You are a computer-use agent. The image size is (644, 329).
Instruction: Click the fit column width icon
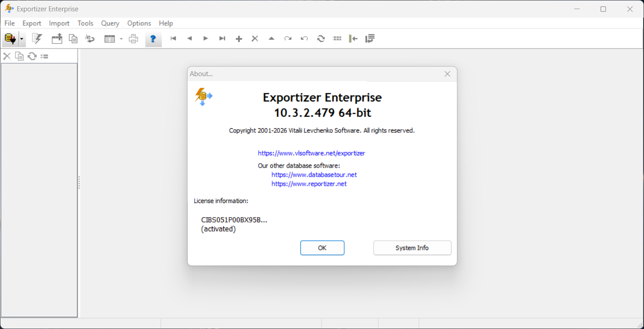coord(353,39)
